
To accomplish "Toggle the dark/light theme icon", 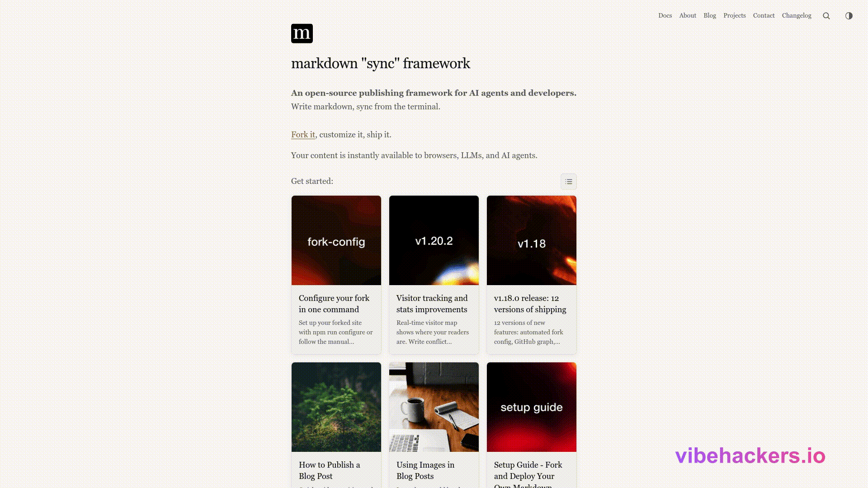I will pos(849,16).
